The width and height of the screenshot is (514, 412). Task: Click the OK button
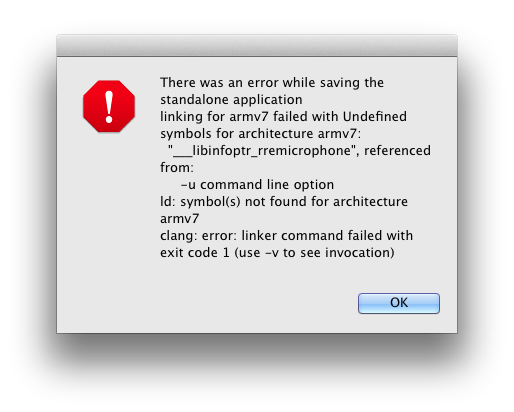click(399, 303)
